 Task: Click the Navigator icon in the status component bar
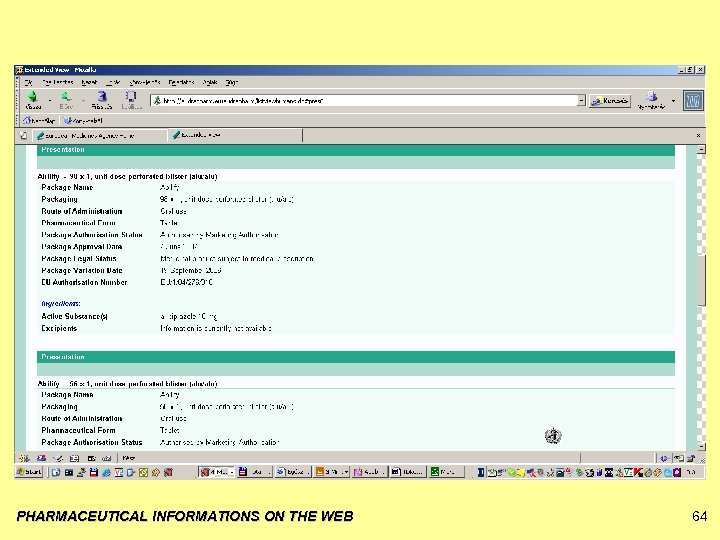pos(24,458)
